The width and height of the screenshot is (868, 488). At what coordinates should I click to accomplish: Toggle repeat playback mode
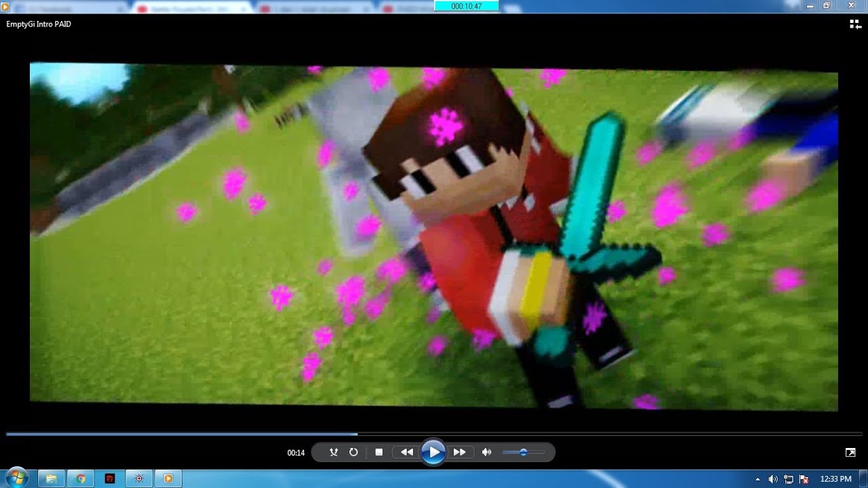(353, 452)
